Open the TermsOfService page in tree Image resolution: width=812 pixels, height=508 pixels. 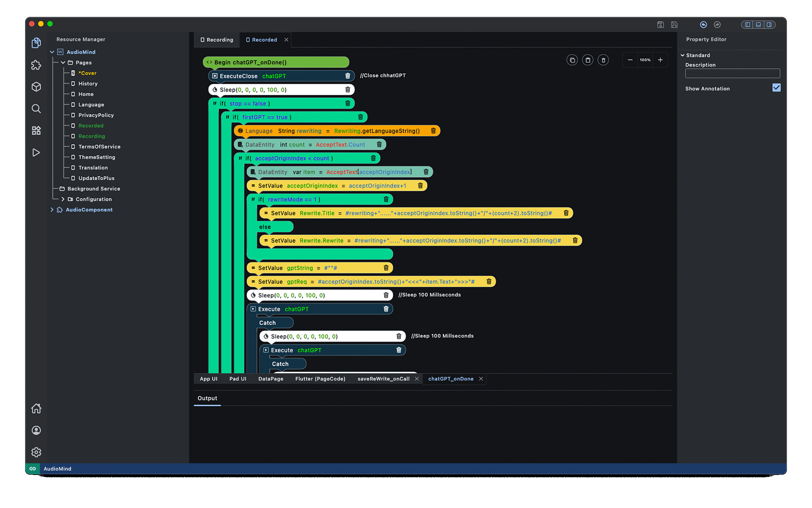99,146
